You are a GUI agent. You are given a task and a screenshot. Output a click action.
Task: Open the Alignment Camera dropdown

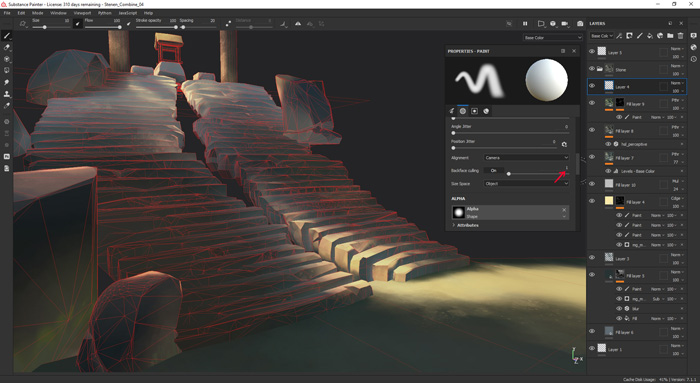pyautogui.click(x=526, y=158)
